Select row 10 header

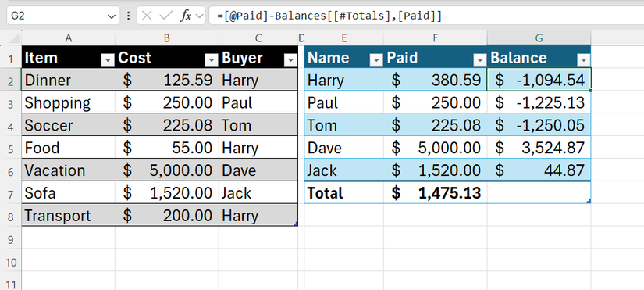[11, 261]
